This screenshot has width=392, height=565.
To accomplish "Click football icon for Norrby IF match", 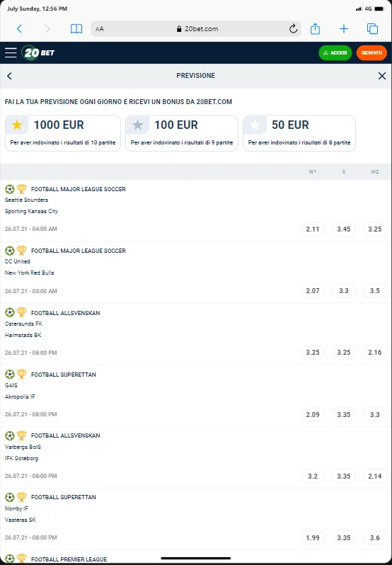I will click(10, 497).
